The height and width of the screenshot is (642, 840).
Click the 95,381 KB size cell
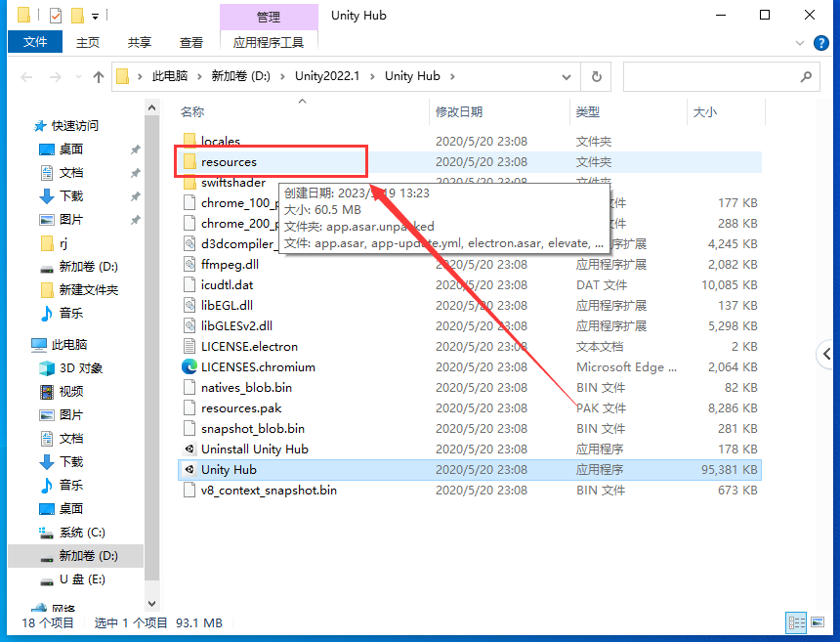(x=729, y=469)
